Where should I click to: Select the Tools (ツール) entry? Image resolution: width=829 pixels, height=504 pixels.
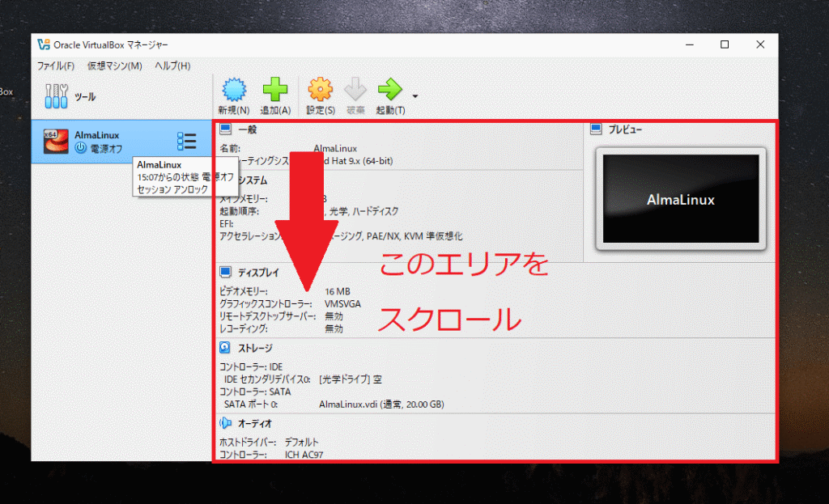point(121,97)
